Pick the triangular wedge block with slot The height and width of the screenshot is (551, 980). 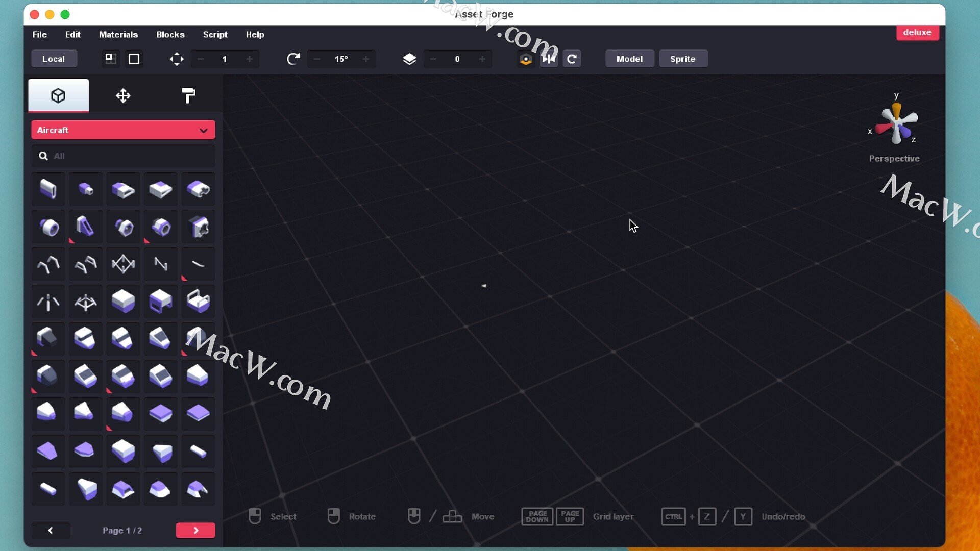coord(86,227)
